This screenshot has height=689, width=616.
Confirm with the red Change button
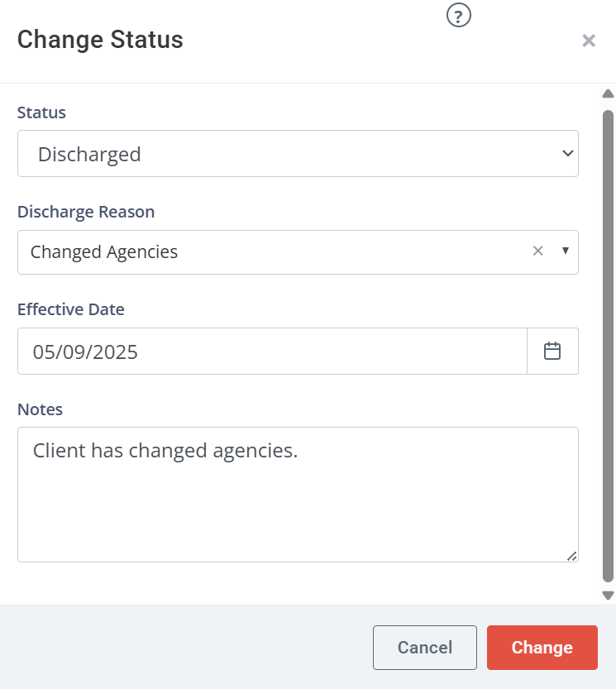tap(542, 648)
